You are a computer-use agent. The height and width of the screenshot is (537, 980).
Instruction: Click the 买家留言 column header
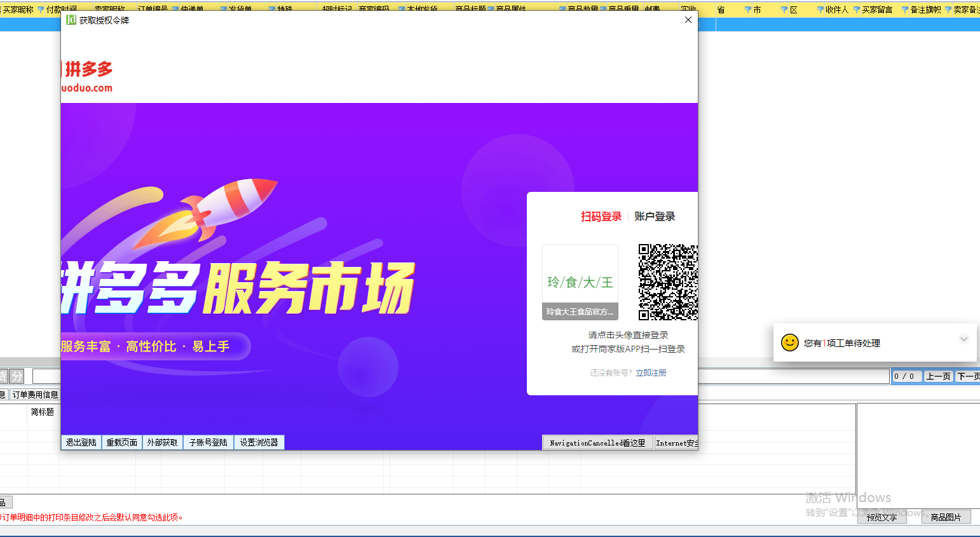click(877, 10)
